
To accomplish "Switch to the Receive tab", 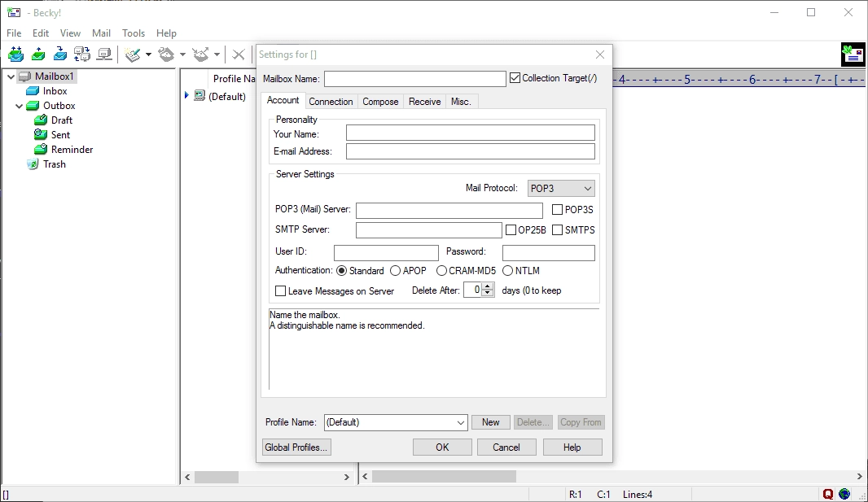I will click(x=424, y=102).
